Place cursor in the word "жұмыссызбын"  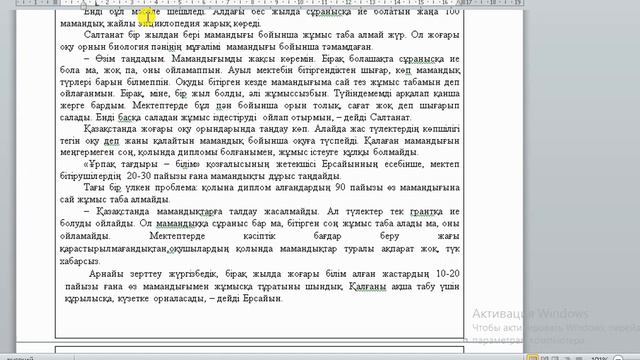point(295,94)
